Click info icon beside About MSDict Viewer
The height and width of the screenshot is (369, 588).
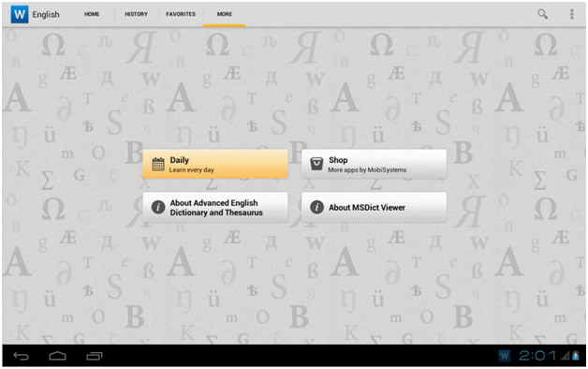coord(316,207)
